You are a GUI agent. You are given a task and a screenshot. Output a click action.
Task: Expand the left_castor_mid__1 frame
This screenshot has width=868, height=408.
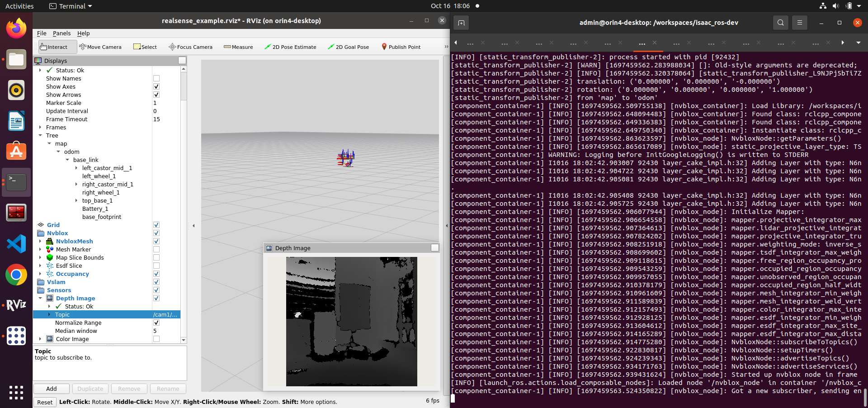coord(76,168)
